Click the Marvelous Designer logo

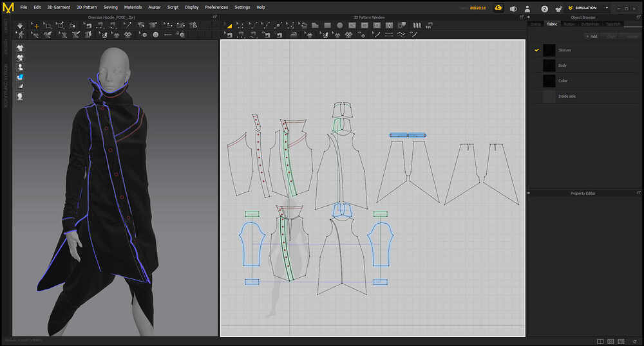(8, 7)
